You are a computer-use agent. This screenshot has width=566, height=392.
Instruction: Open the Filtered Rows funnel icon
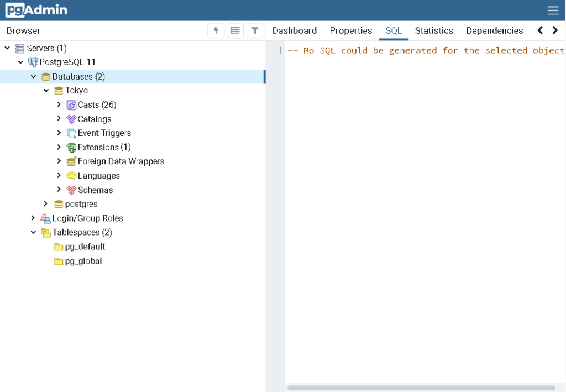[x=254, y=30]
